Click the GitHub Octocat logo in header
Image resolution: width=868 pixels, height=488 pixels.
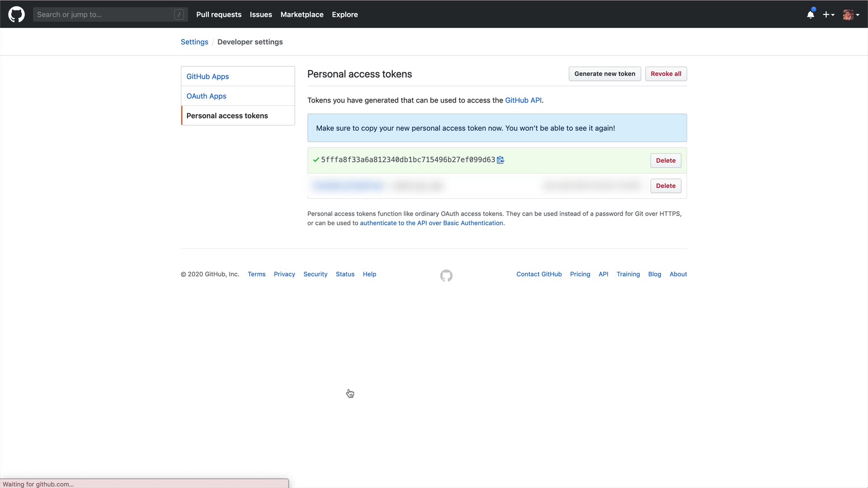coord(16,14)
